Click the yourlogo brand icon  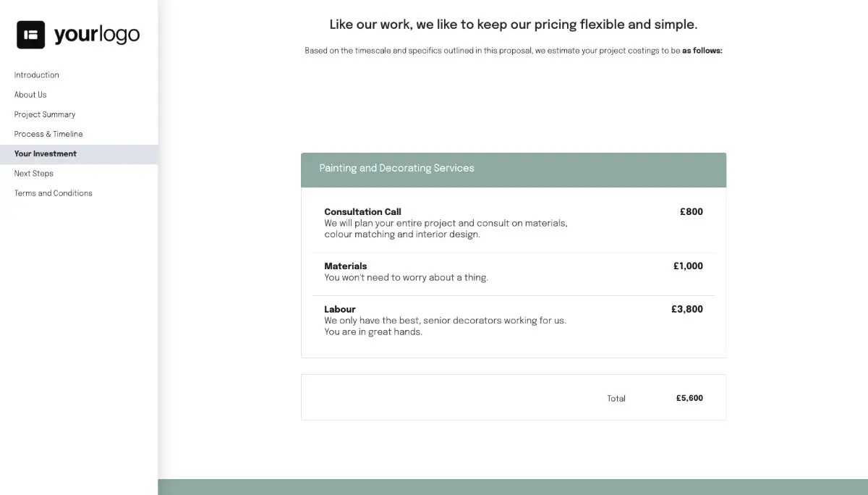pyautogui.click(x=77, y=34)
